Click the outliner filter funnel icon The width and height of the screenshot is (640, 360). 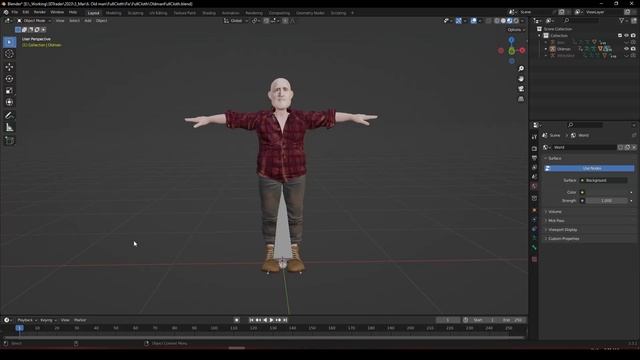622,20
